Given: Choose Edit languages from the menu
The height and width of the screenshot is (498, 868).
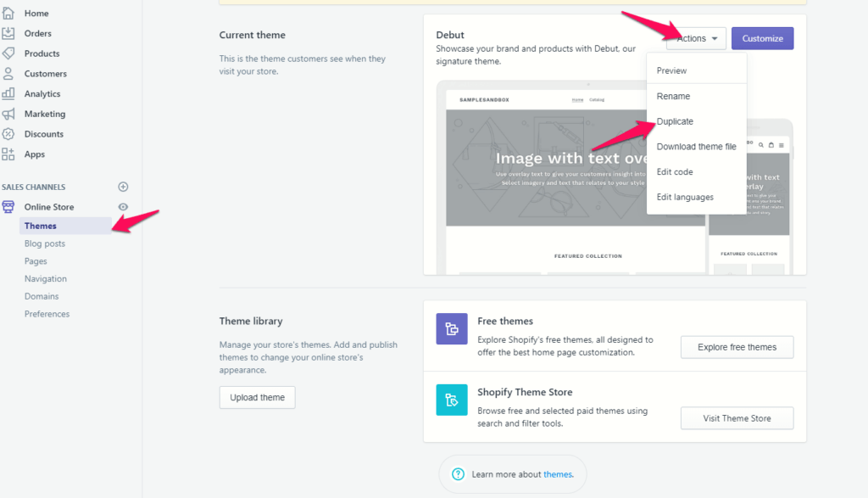Looking at the screenshot, I should 697,197.
